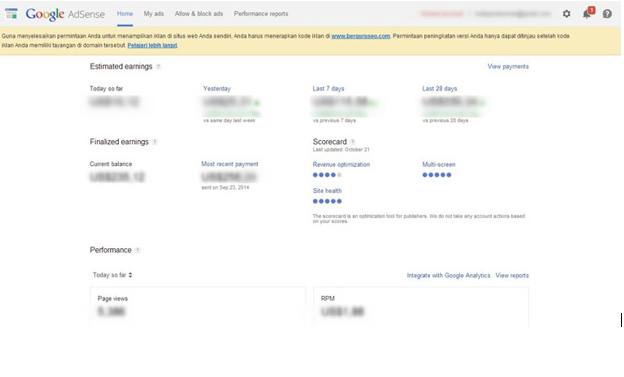Open the View payments link
Image resolution: width=624 pixels, height=377 pixels.
(508, 66)
